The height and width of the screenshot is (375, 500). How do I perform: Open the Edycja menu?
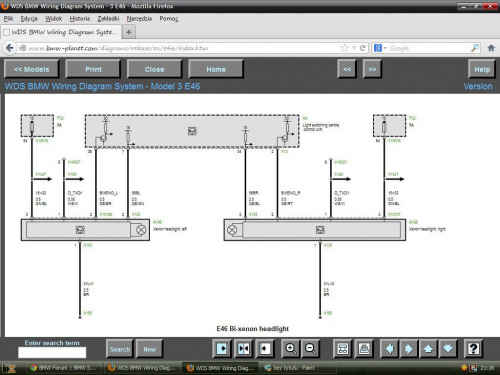(x=29, y=19)
